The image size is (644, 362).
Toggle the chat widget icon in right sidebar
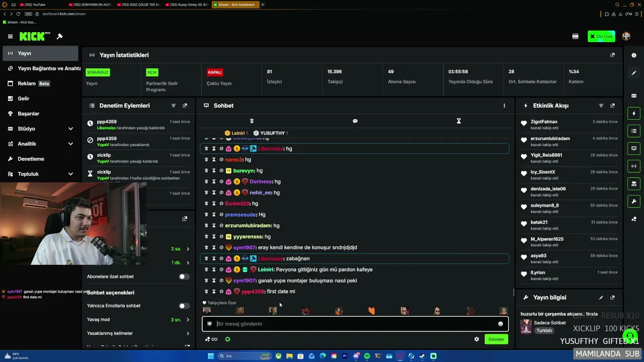[634, 149]
